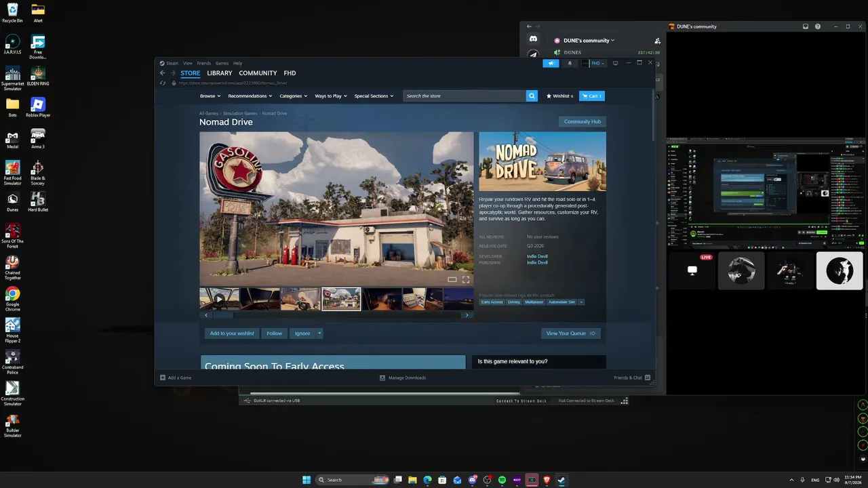Go back using Steam's back arrow

tap(163, 73)
